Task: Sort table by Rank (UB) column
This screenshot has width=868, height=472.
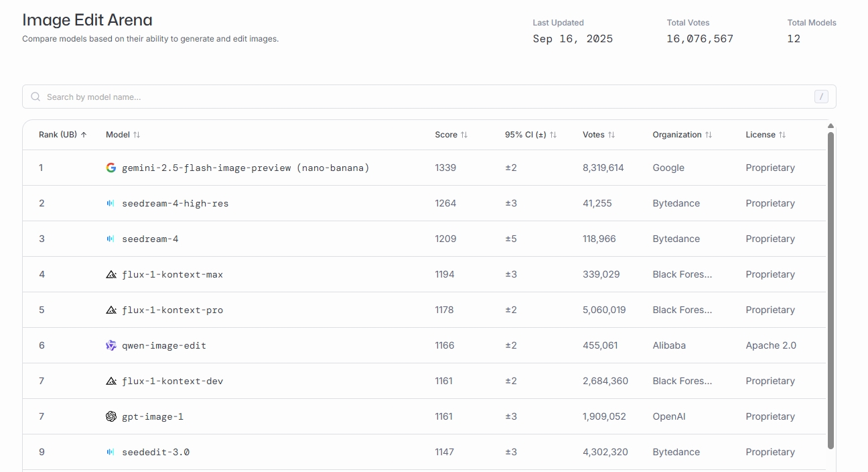Action: [62, 135]
